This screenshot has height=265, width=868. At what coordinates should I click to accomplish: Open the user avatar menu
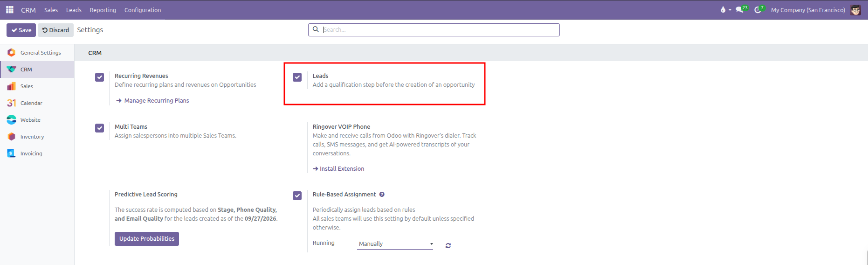[x=855, y=10]
